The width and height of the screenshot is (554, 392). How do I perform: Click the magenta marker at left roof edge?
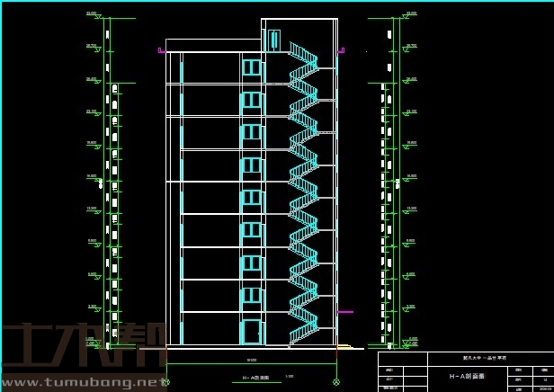[x=161, y=51]
